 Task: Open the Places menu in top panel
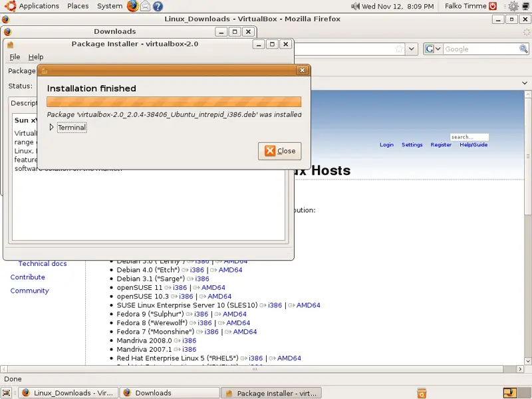78,6
